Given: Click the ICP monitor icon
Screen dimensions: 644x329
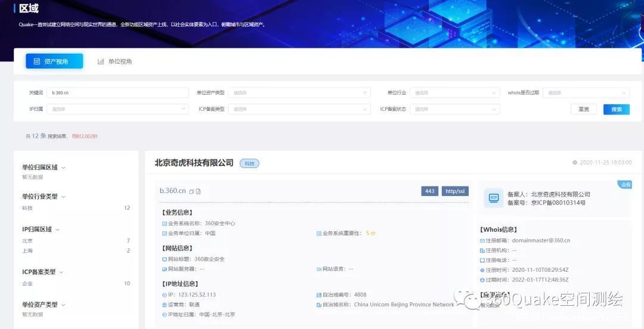Looking at the screenshot, I should (x=493, y=198).
